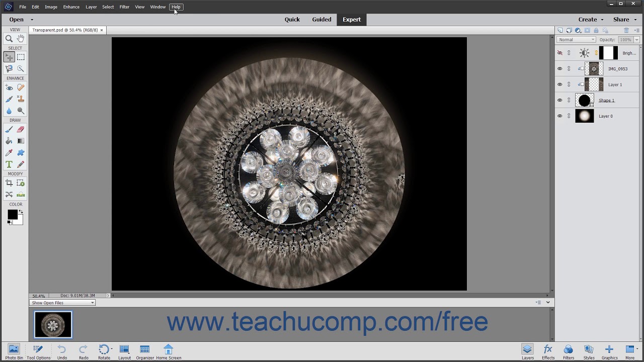Click the Undo button
644x362 pixels.
[x=62, y=352]
